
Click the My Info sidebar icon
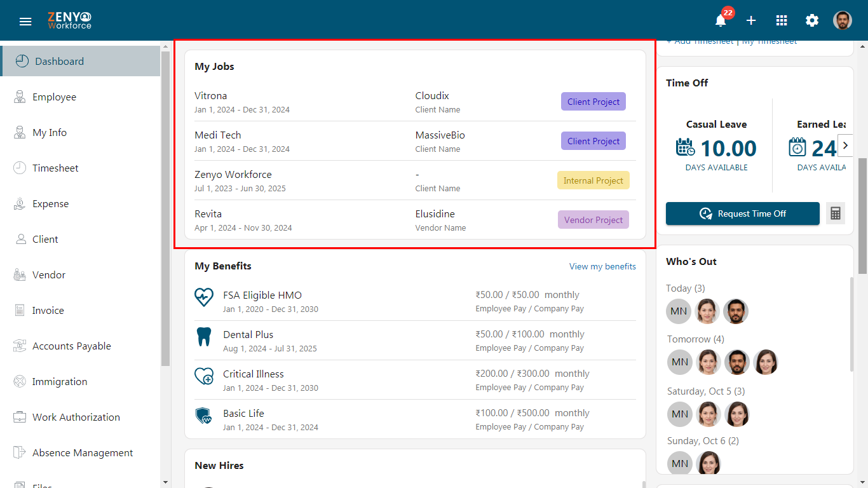pyautogui.click(x=20, y=132)
